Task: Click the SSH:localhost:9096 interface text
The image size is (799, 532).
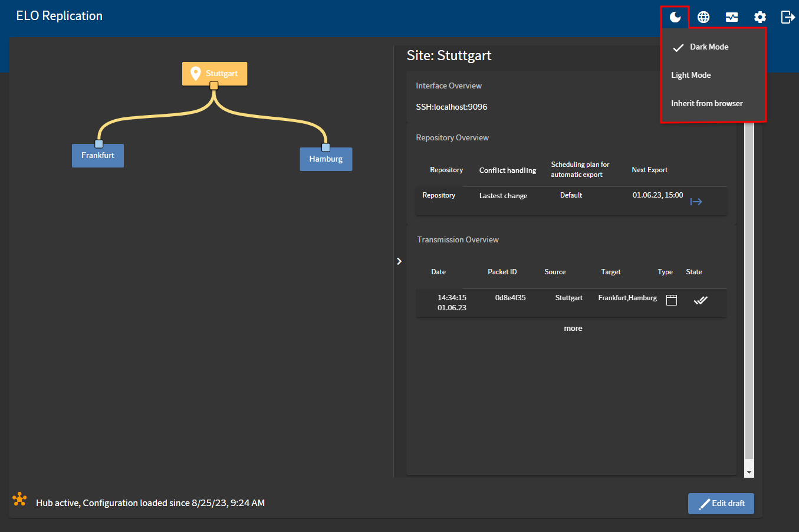Action: coord(452,107)
